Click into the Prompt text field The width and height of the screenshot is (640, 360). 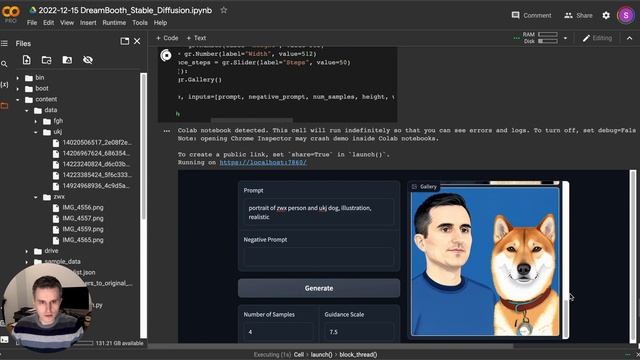pyautogui.click(x=318, y=212)
